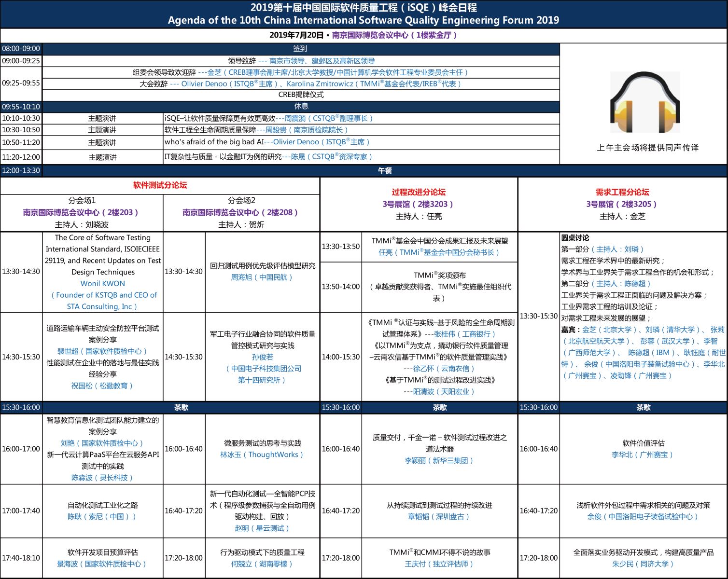
Task: Select speaker "王庆付（独立评估师）"
Action: (439, 564)
